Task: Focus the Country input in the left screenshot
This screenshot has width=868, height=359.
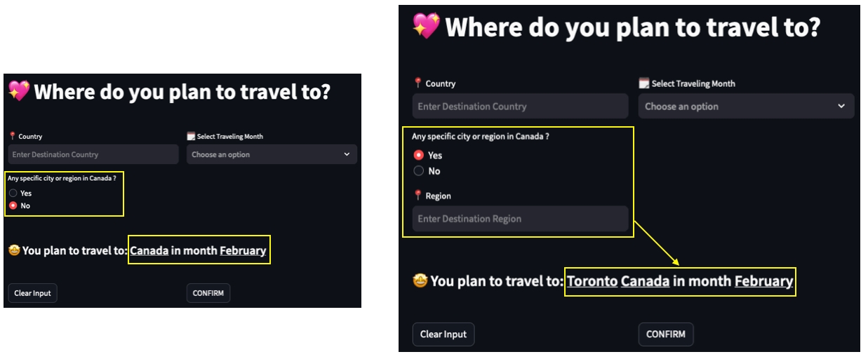Action: [x=93, y=154]
